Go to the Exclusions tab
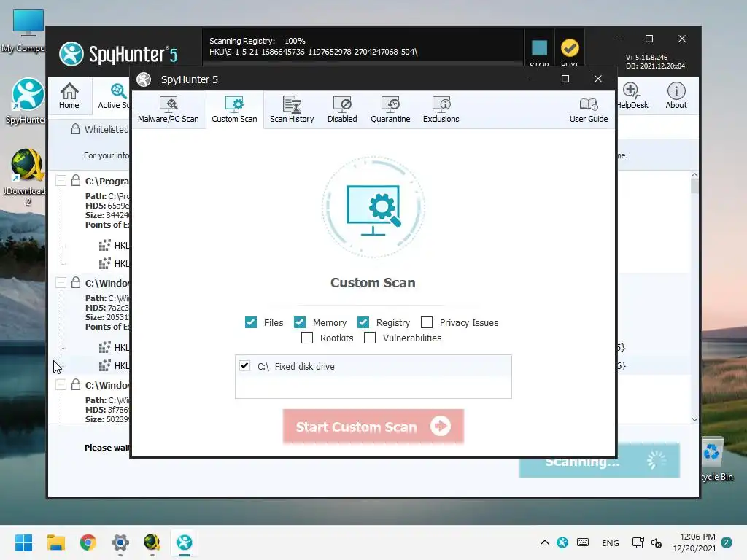Screen dimensions: 747x560 tap(441, 109)
